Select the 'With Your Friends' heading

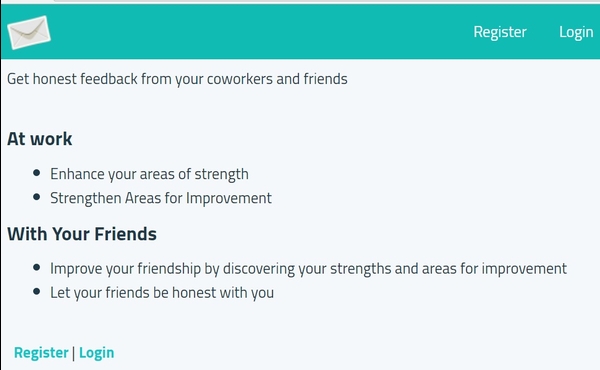[82, 234]
